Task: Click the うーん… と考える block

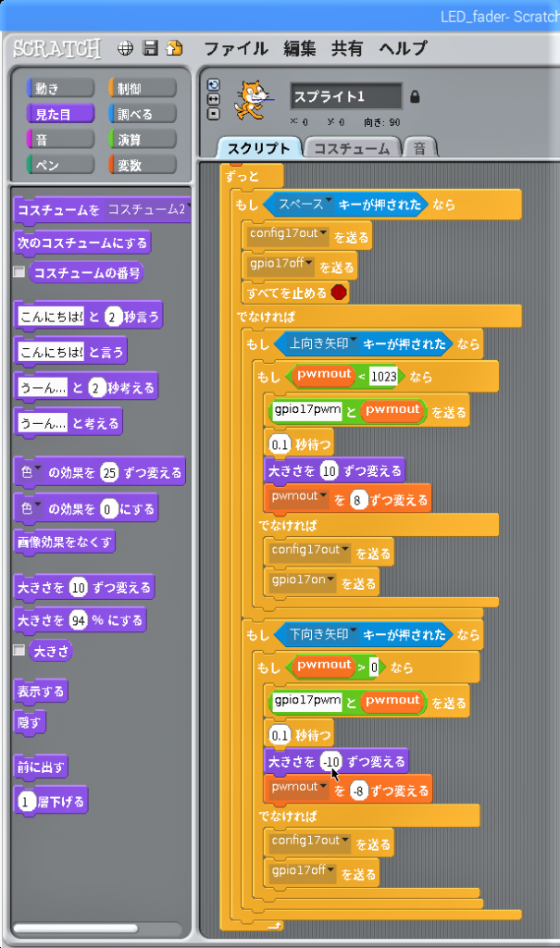Action: 68,423
